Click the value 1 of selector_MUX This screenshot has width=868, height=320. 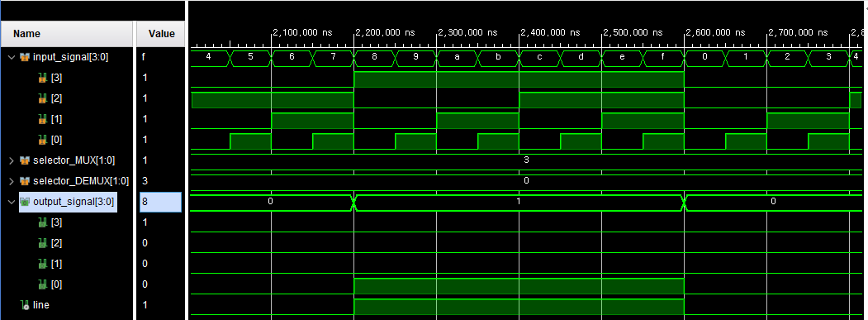[145, 161]
